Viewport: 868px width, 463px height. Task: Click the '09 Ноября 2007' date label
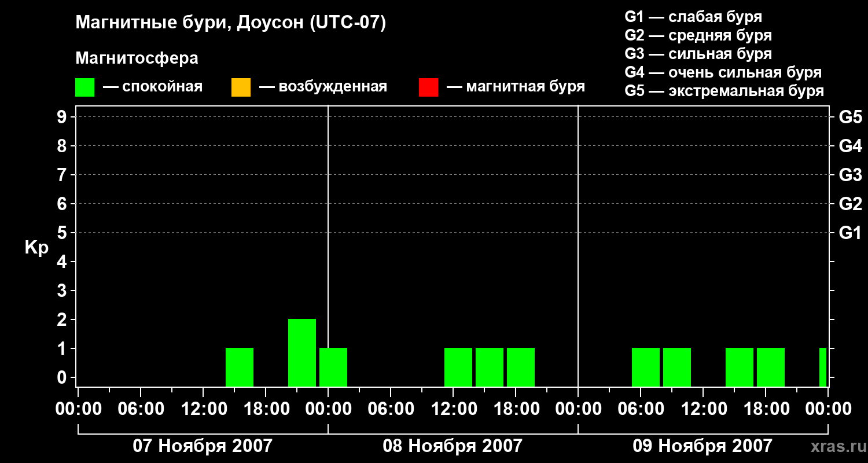click(x=703, y=446)
